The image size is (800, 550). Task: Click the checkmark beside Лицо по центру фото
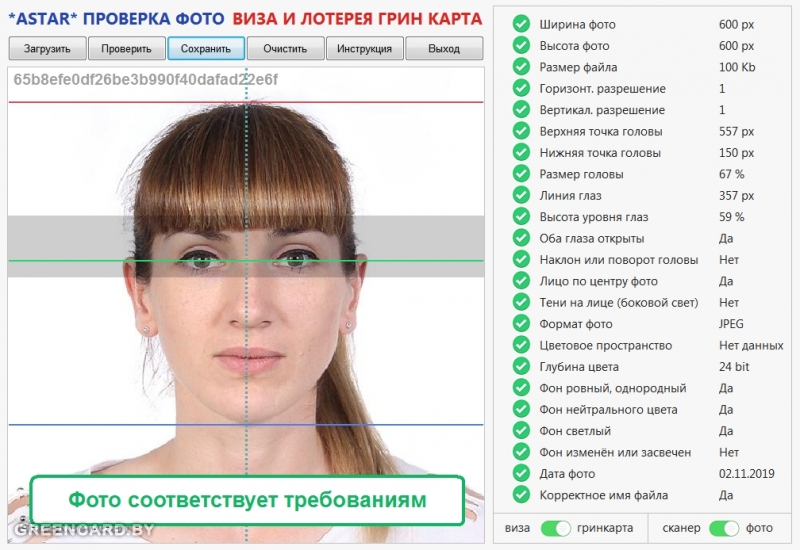tap(521, 281)
